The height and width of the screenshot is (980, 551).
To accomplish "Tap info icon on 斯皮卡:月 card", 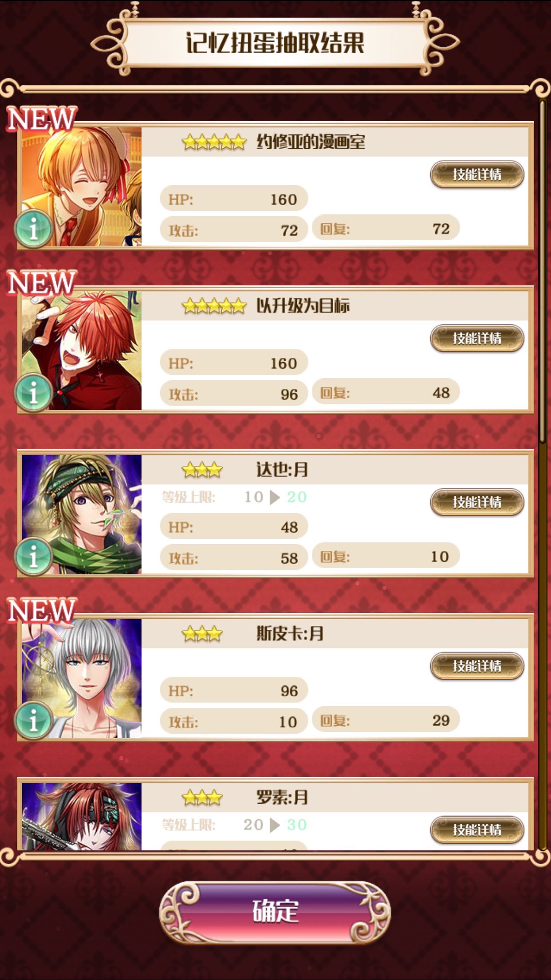I will click(33, 720).
